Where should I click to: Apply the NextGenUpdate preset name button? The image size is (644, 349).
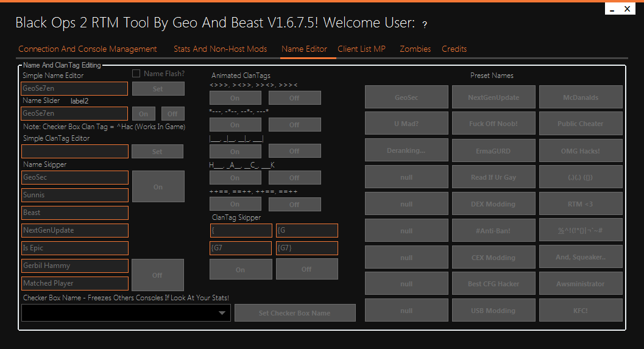point(494,97)
